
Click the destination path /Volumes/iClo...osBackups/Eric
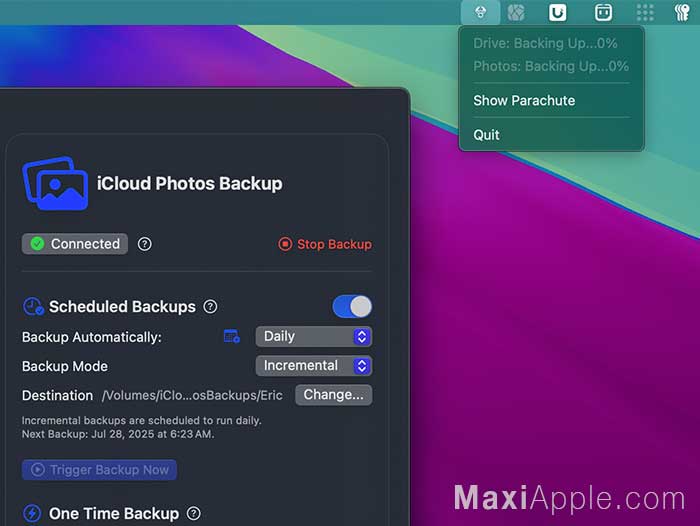[192, 396]
